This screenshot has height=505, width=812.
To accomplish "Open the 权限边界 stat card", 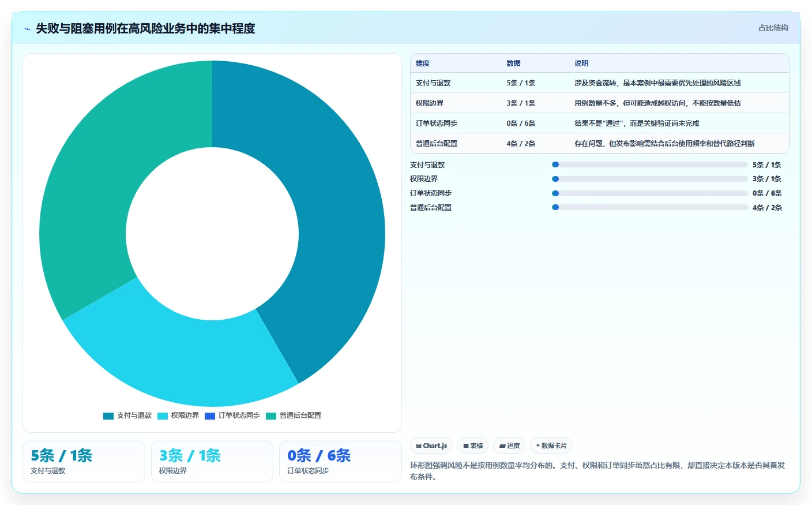I will point(212,461).
